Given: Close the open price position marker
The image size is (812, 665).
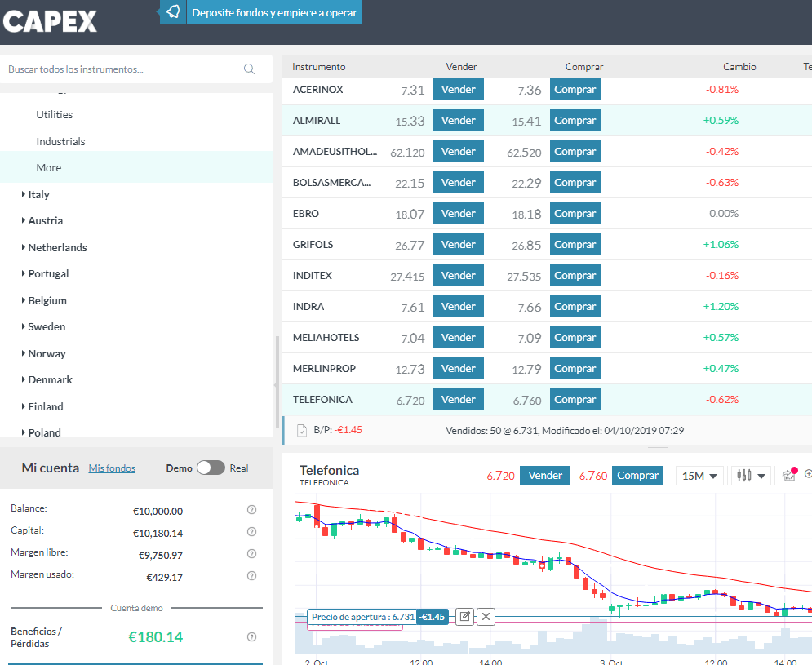Looking at the screenshot, I should [486, 617].
